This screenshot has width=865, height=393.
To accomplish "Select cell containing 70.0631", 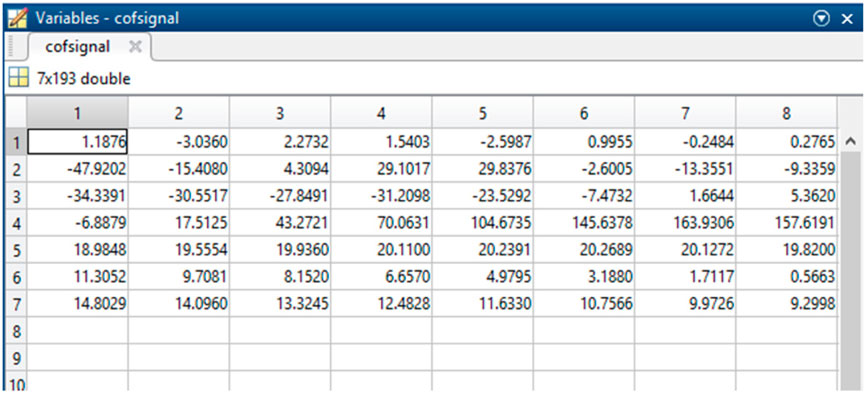I will coord(381,223).
